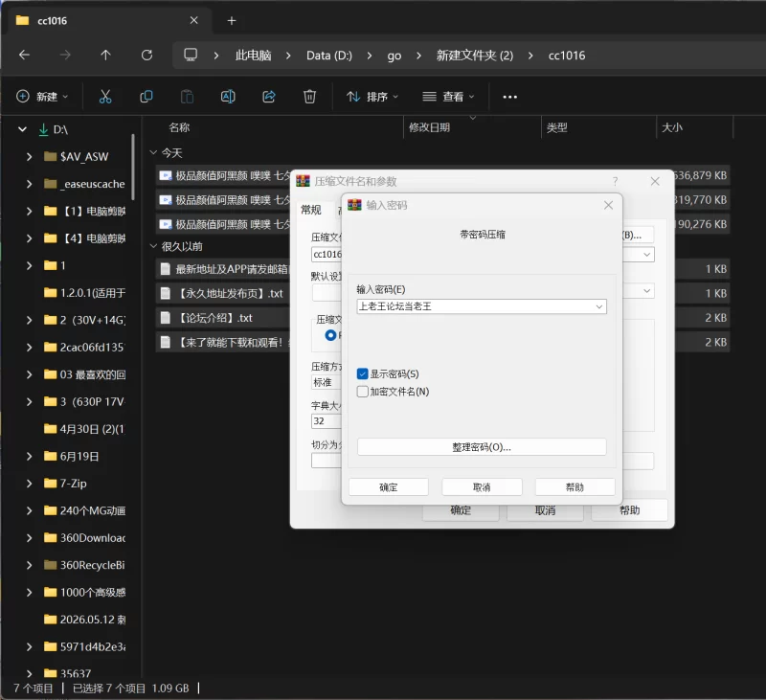Click 新建文件夹 (2) in the breadcrumb
Screen dimensions: 766x700
tap(475, 56)
